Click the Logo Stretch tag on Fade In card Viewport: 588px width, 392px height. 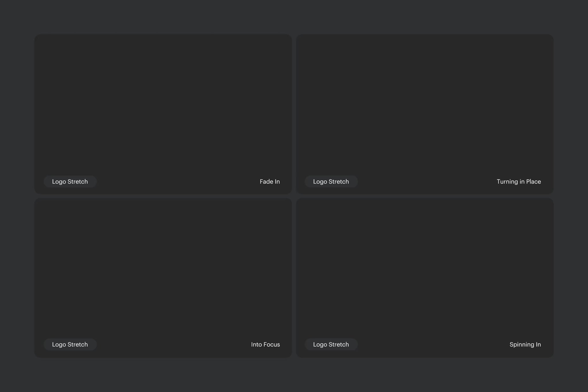(70, 181)
